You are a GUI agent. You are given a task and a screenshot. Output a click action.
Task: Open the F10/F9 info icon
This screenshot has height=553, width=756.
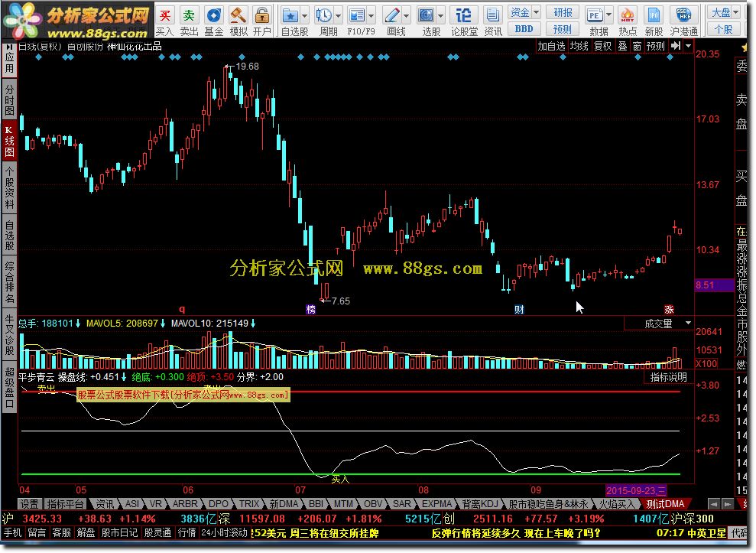[x=357, y=16]
